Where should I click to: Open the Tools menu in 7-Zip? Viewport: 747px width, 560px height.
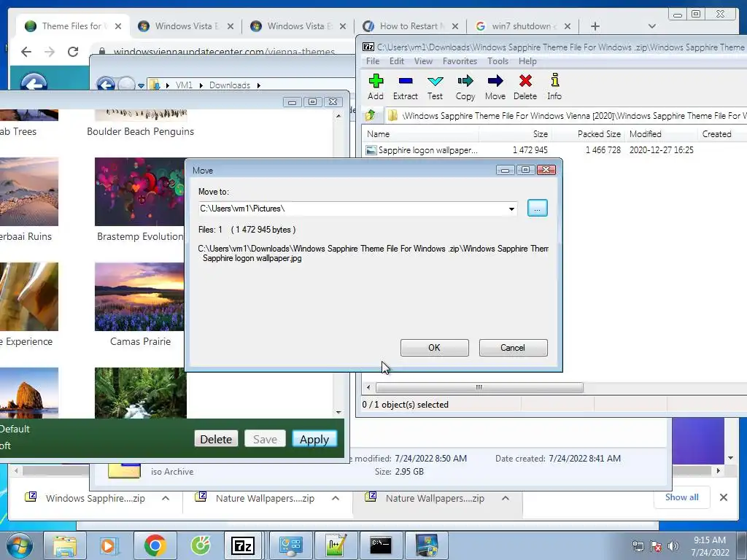(x=498, y=61)
